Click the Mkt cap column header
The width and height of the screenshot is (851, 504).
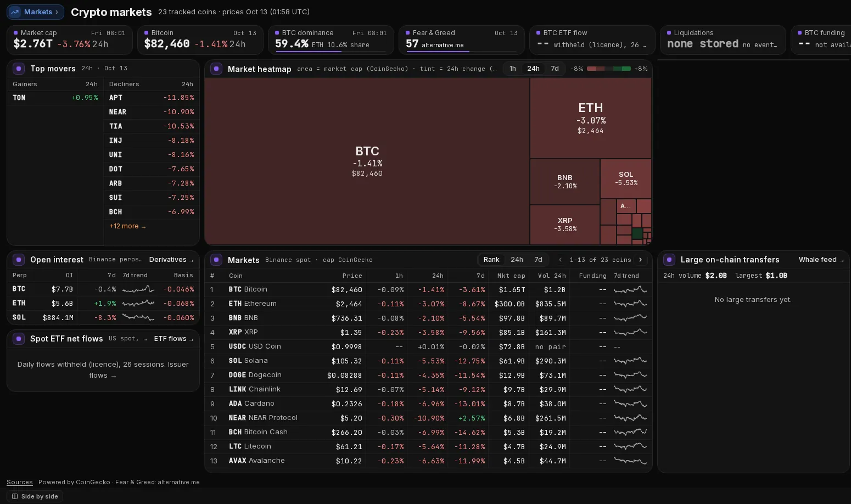[x=511, y=276]
